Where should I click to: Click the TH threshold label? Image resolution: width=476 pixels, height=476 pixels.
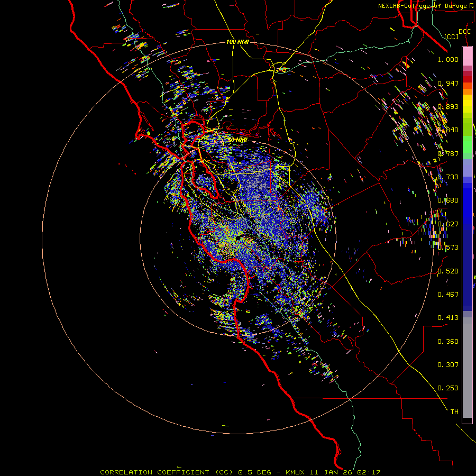coord(454,412)
